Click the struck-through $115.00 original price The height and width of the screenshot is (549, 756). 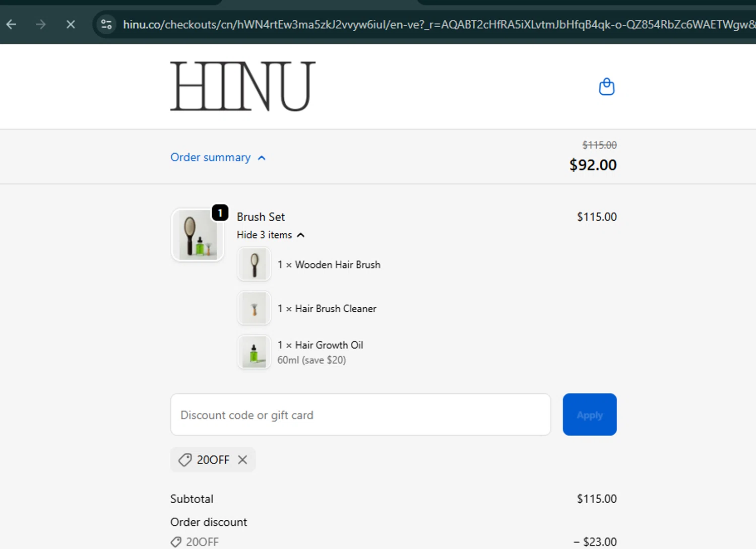click(599, 145)
